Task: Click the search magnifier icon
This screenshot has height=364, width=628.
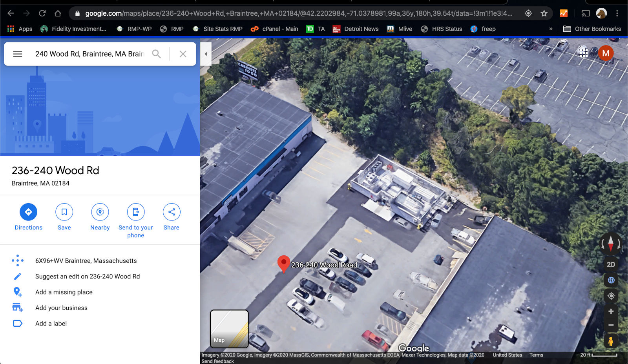Action: (x=156, y=54)
